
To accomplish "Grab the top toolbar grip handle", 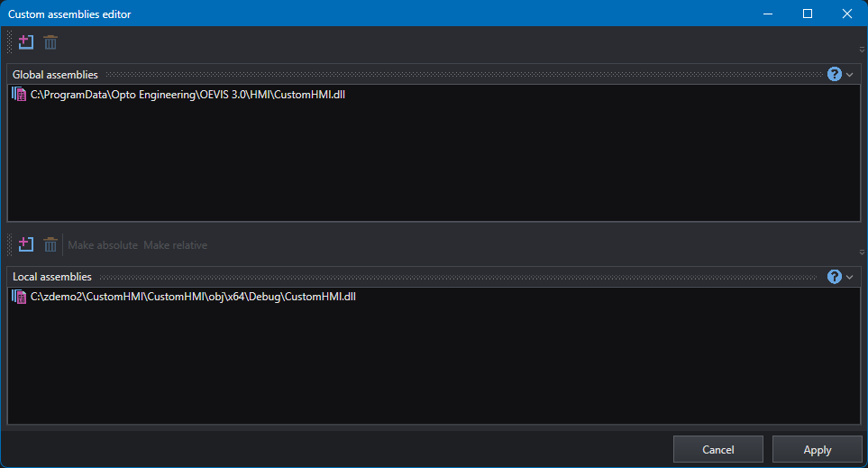I will tap(9, 42).
